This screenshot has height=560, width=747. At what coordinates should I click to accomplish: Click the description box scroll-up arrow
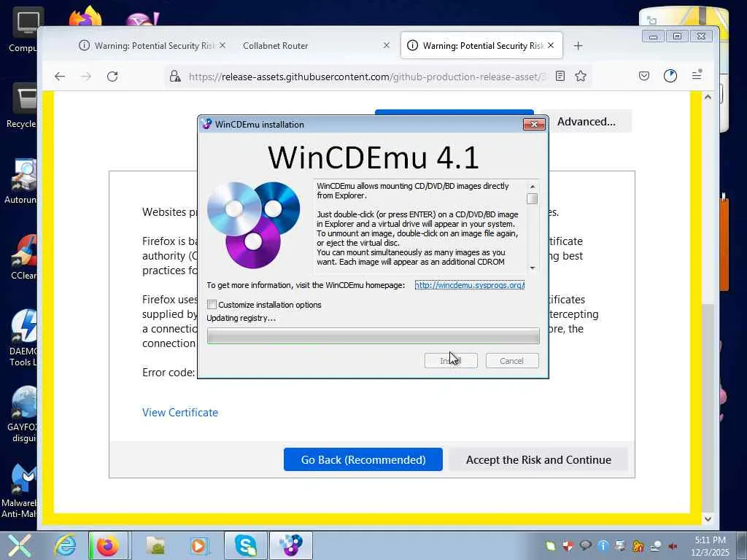tap(532, 186)
